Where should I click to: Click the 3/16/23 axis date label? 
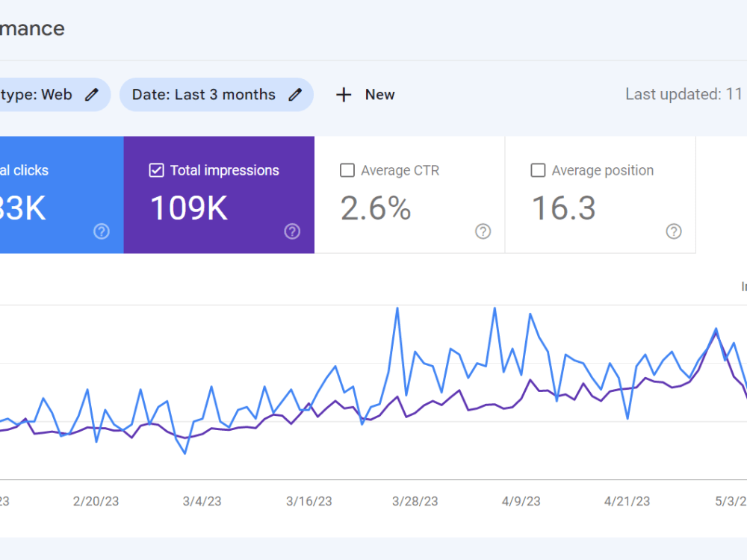(309, 501)
